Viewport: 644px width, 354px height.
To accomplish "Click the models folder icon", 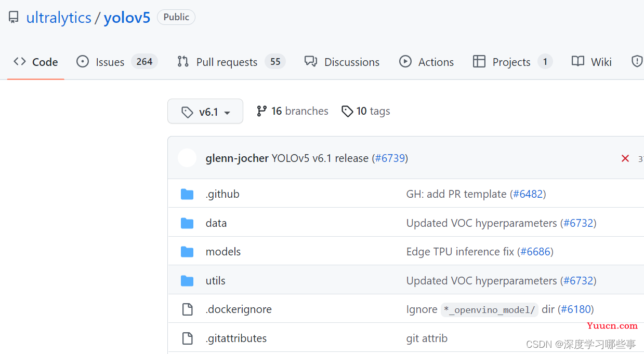I will 187,252.
